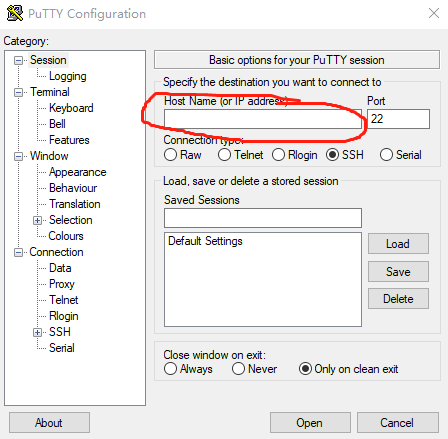Open the SSH settings in category tree
The height and width of the screenshot is (439, 448).
click(x=60, y=332)
